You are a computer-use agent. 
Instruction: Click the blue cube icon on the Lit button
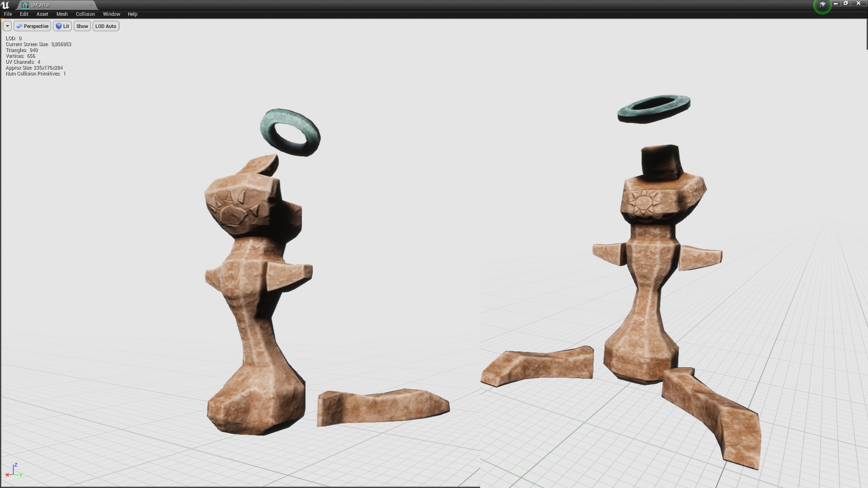click(x=60, y=26)
